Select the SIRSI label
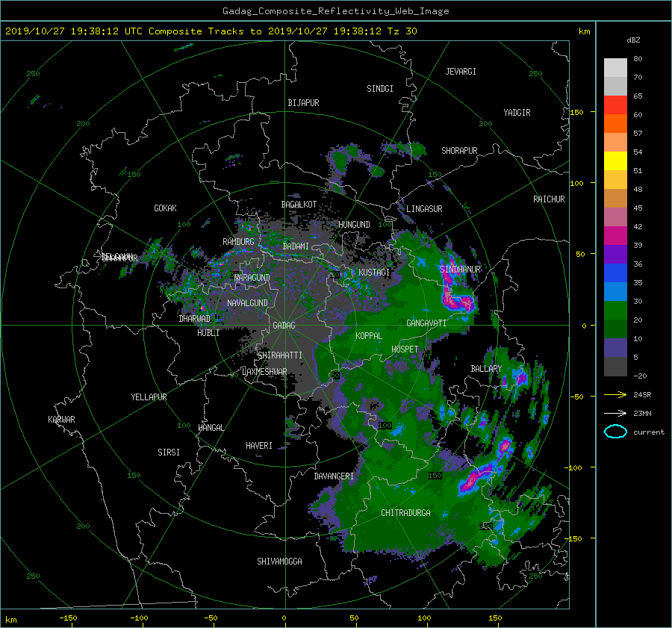Image resolution: width=672 pixels, height=628 pixels. point(169,453)
